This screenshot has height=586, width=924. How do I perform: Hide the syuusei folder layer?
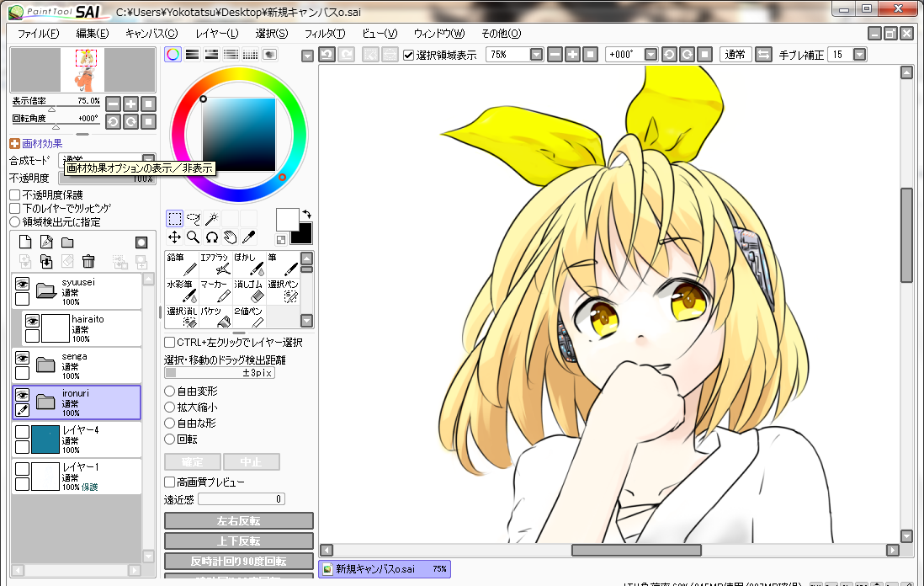pyautogui.click(x=23, y=284)
